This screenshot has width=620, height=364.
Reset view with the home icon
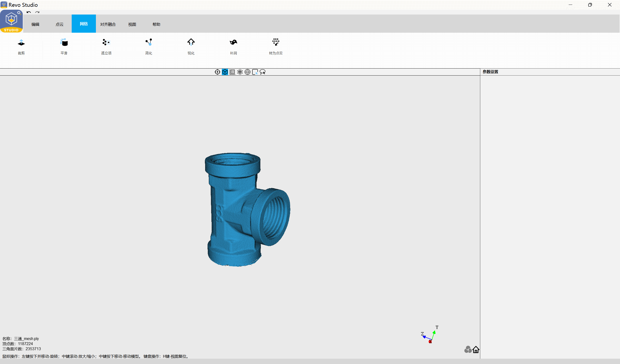[x=476, y=349]
